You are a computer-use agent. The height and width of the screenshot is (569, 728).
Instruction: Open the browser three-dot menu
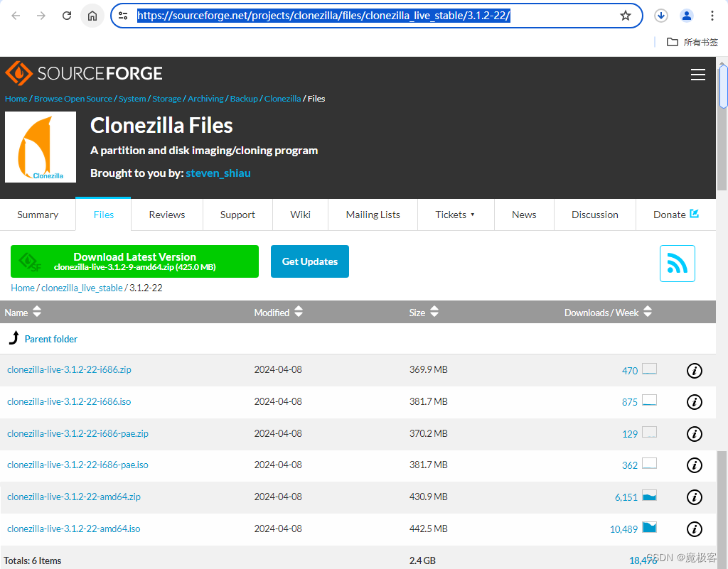click(x=712, y=16)
